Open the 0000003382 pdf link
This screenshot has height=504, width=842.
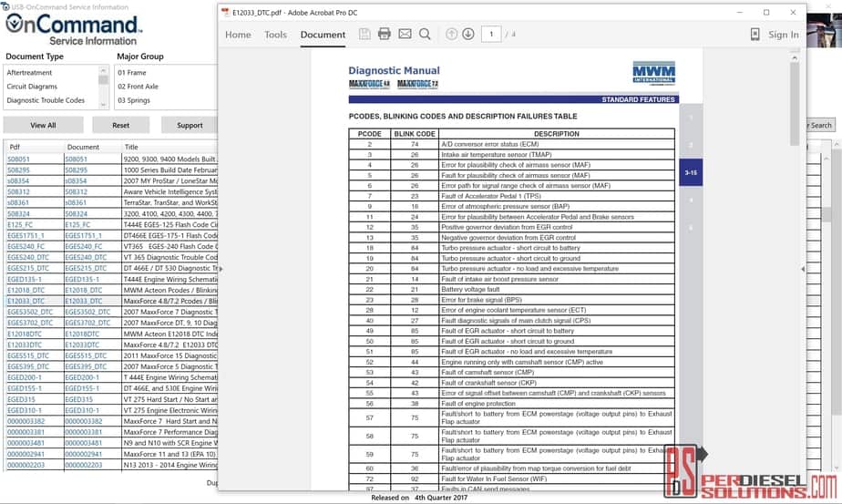(26, 421)
